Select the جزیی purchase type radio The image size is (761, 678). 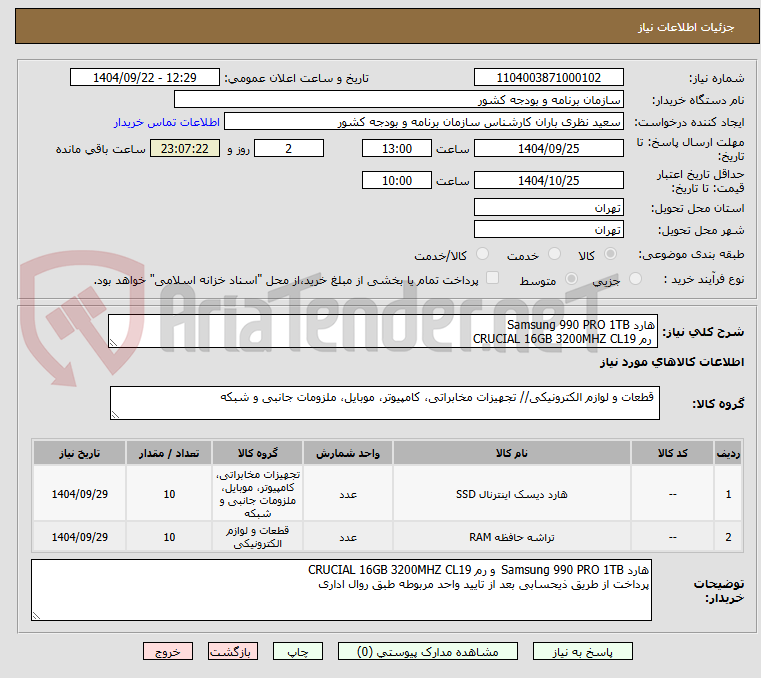point(635,279)
